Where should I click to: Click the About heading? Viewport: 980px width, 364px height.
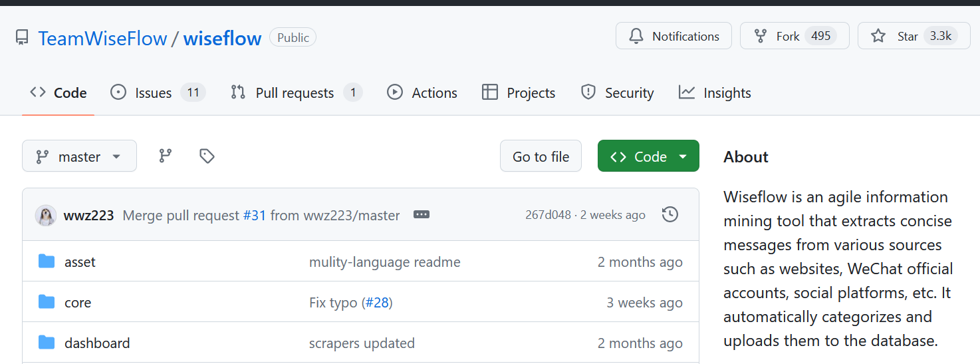point(746,156)
